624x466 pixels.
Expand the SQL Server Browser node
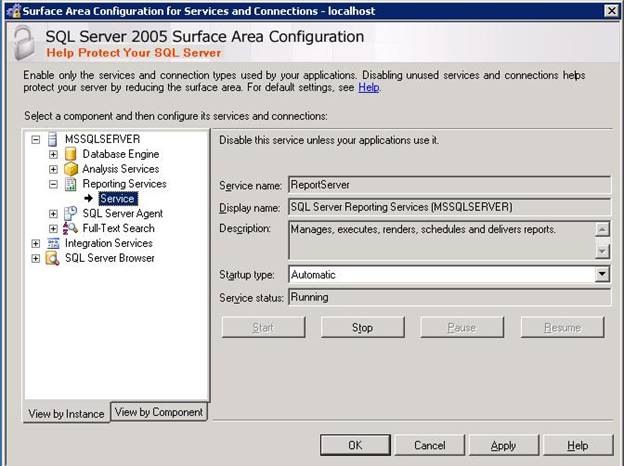[36, 259]
